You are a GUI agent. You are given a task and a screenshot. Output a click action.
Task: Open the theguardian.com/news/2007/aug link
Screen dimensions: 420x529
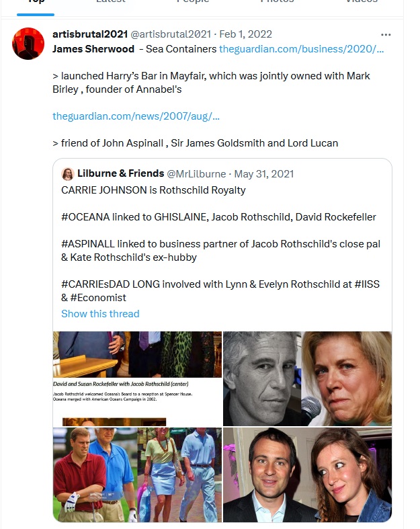tap(136, 116)
